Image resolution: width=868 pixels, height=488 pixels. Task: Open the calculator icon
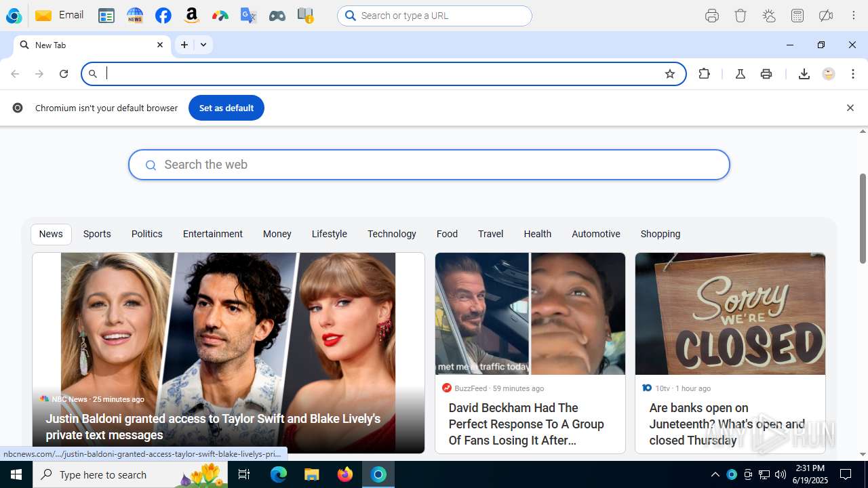(x=797, y=16)
